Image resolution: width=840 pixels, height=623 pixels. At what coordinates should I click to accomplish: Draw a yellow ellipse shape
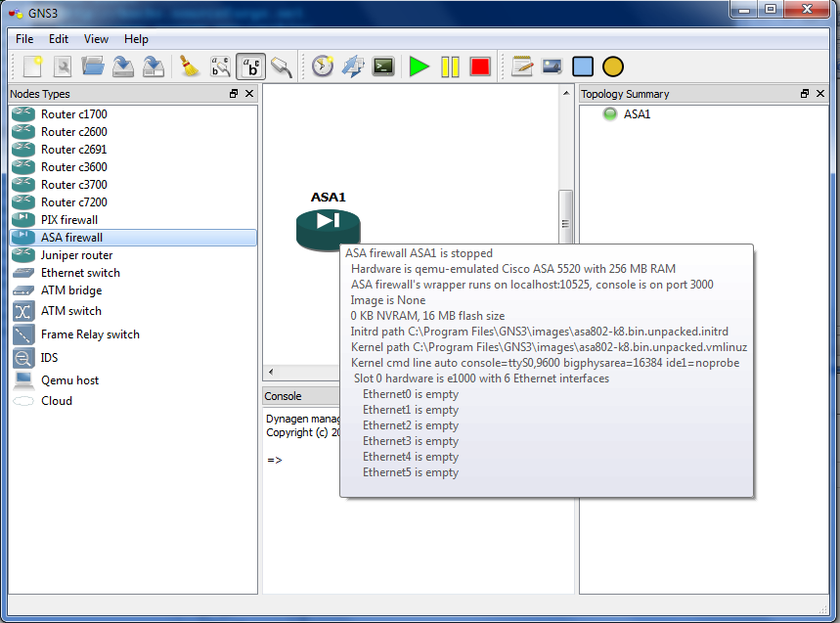613,67
